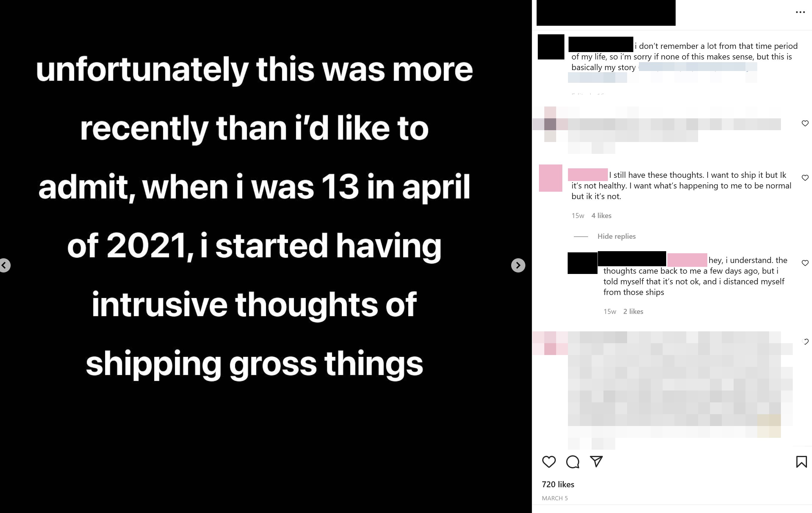Like the 'I still have these thoughts' comment
The width and height of the screenshot is (812, 513).
[805, 178]
